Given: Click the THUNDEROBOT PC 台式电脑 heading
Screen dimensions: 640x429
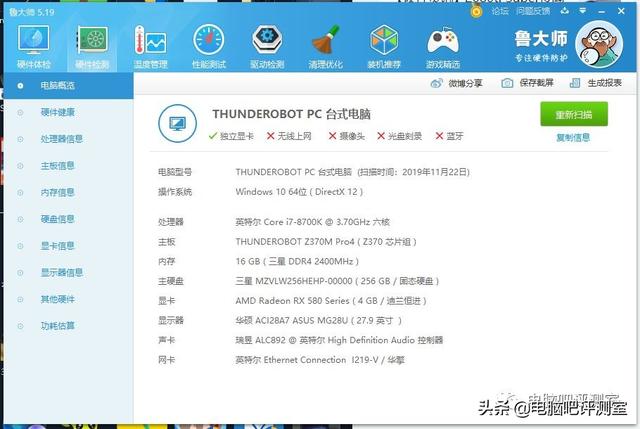Looking at the screenshot, I should coord(291,114).
